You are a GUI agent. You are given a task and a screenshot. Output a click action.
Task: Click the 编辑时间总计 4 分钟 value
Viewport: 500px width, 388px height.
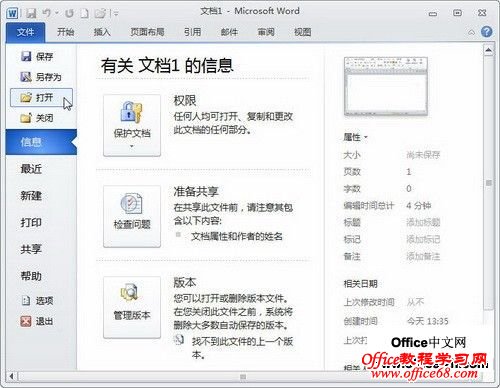click(419, 206)
